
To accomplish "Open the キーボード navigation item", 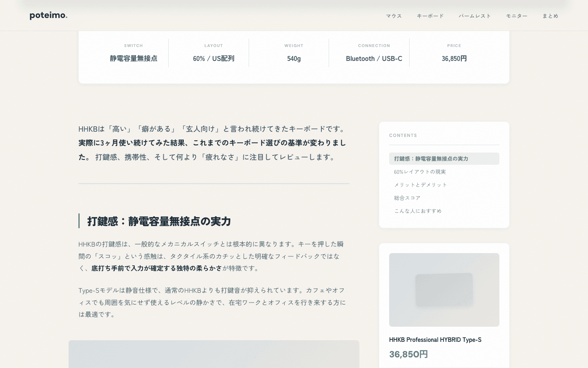I will [430, 16].
